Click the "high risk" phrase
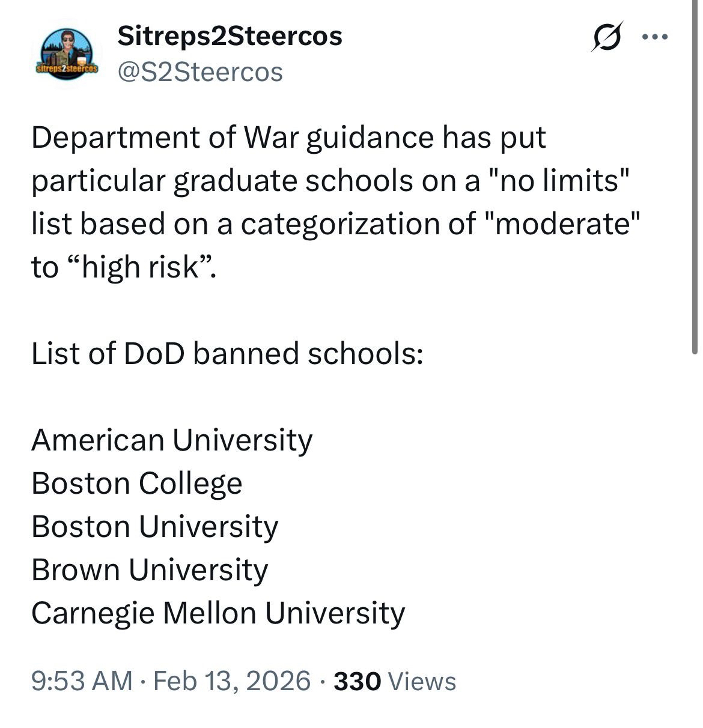 pyautogui.click(x=141, y=267)
